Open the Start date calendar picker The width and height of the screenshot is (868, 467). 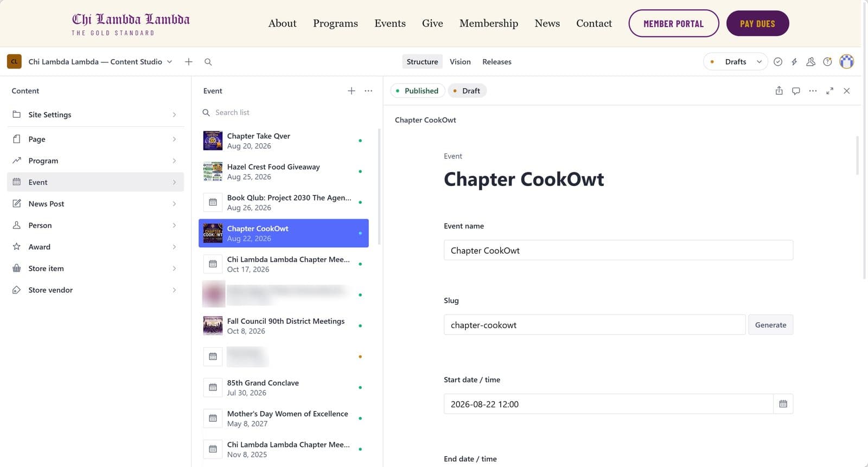783,404
